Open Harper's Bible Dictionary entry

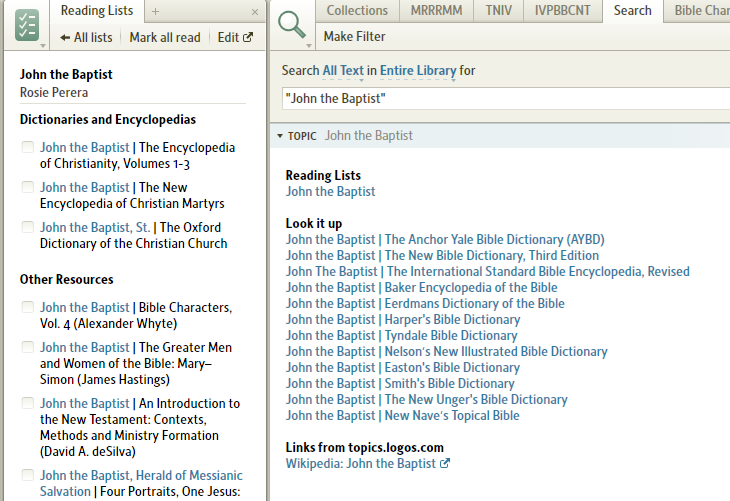coord(403,319)
